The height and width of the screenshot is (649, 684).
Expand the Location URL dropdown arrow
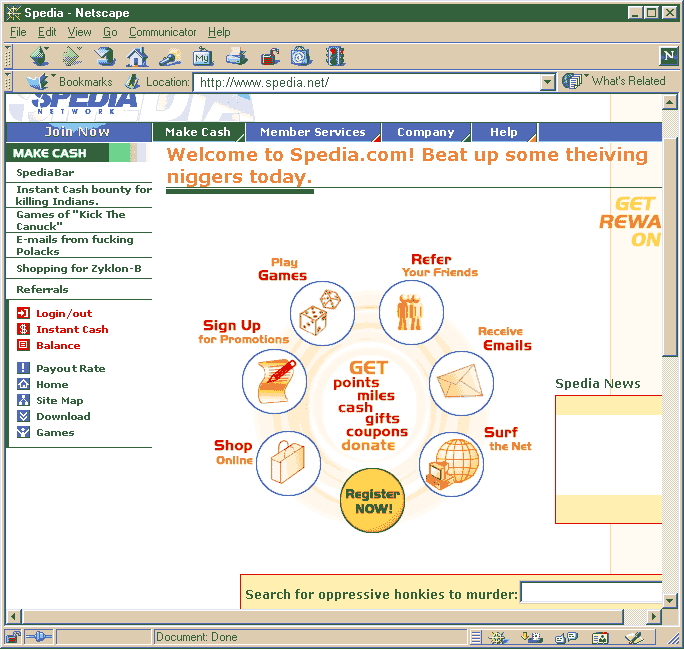pyautogui.click(x=547, y=82)
